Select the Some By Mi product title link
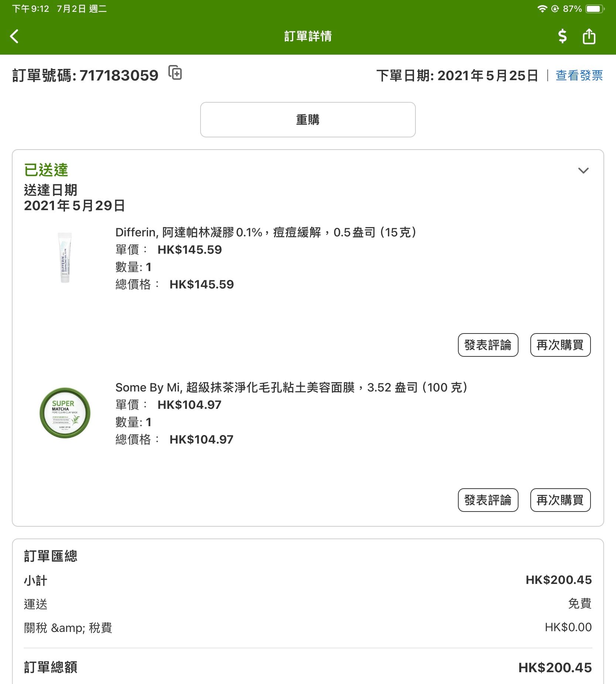The height and width of the screenshot is (684, 616). coord(291,387)
